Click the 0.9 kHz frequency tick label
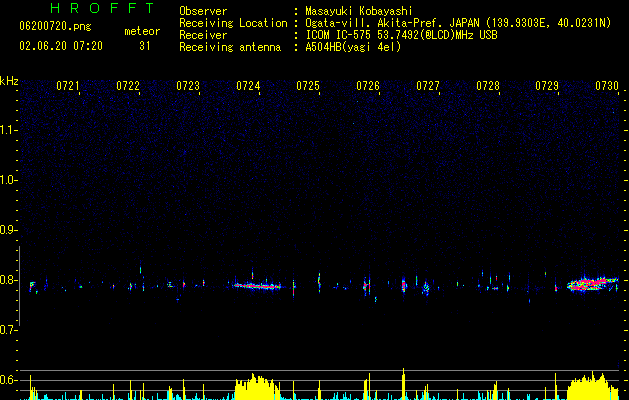This screenshot has height=400, width=629. pyautogui.click(x=8, y=230)
